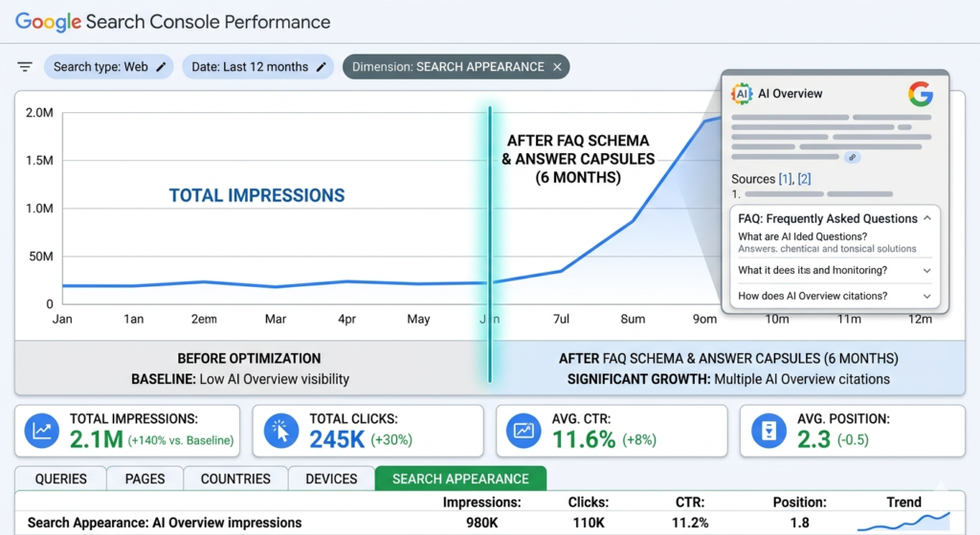
Task: Expand 'How does AI Overview citations?' question
Action: (x=927, y=297)
